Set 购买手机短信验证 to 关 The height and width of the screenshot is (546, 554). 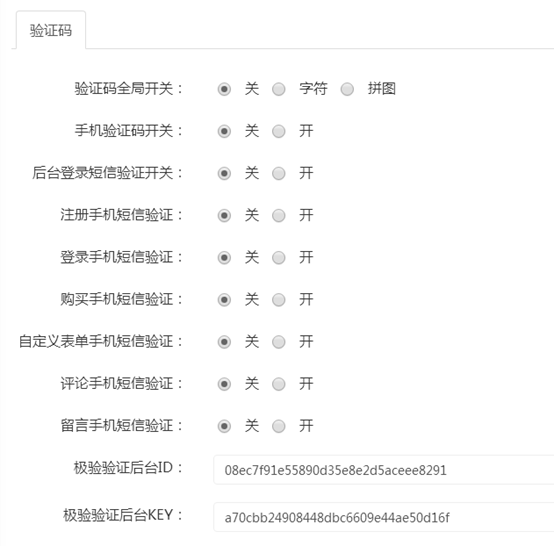(224, 300)
